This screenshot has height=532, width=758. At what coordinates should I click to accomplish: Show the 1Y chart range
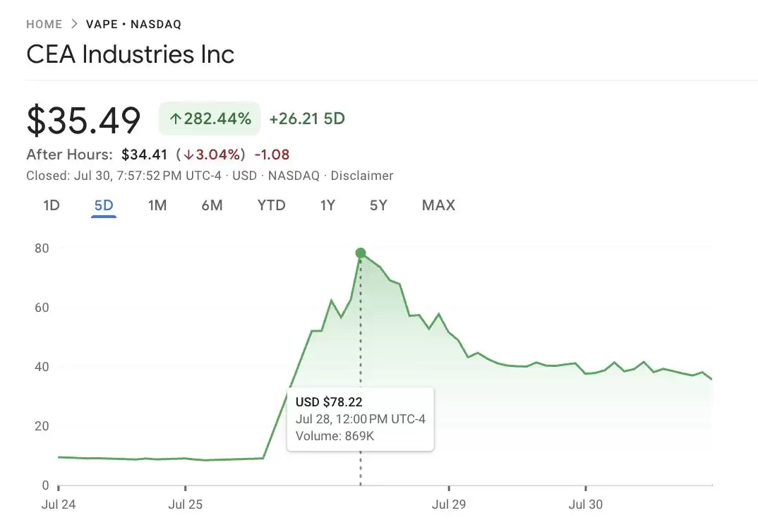pyautogui.click(x=327, y=205)
